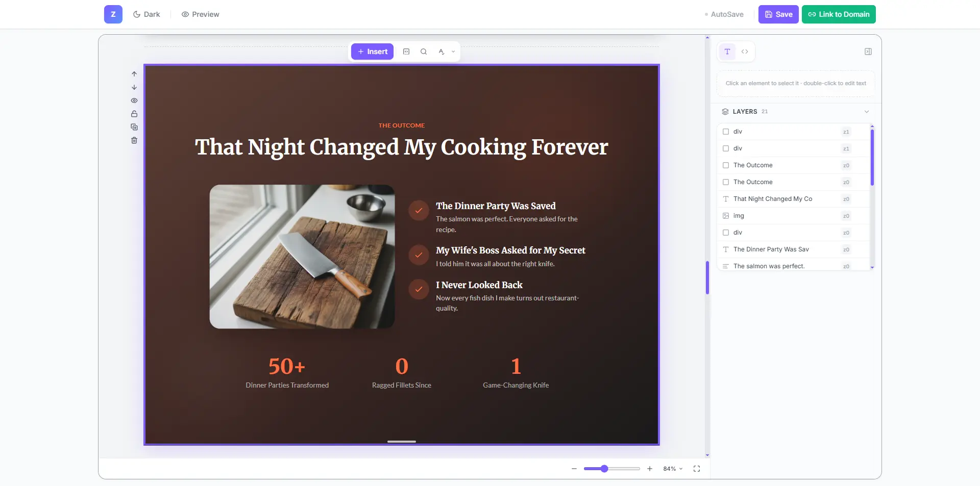The image size is (980, 486).
Task: Click the Save button
Action: [778, 14]
